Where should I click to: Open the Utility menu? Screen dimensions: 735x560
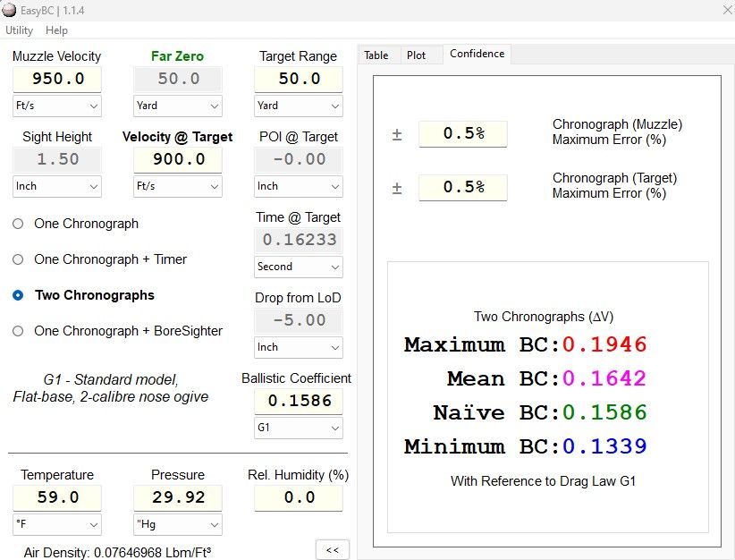pyautogui.click(x=19, y=30)
